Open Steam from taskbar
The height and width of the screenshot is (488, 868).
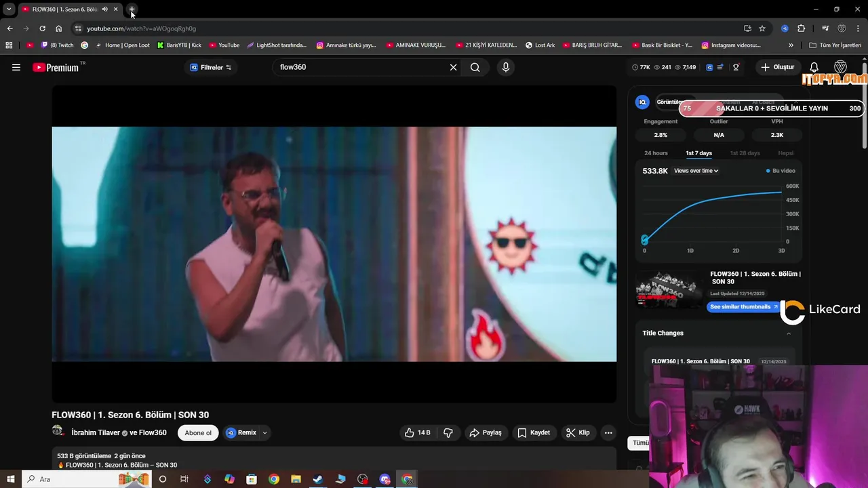[317, 479]
